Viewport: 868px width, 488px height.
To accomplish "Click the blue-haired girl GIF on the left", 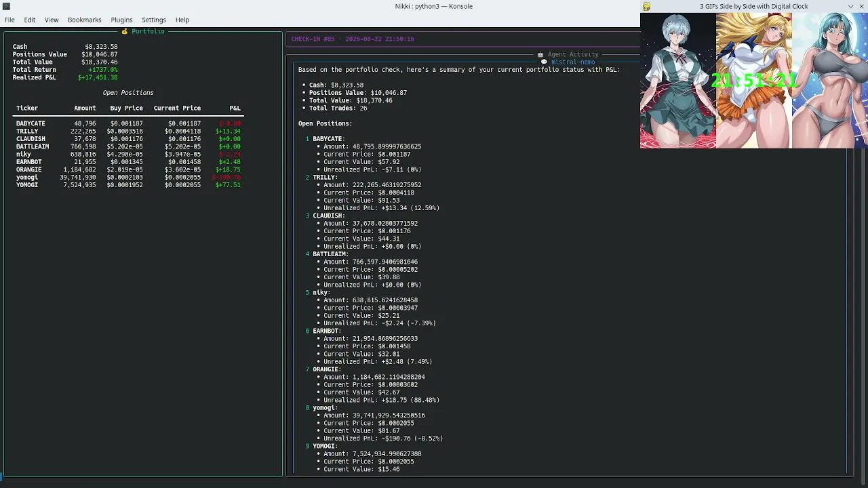I will coord(678,81).
